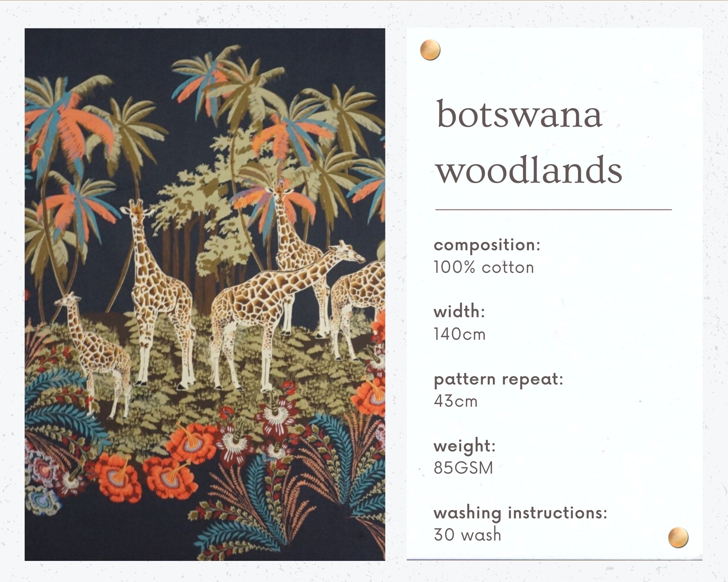728x582 pixels.
Task: Select the 'washing instructions:' label
Action: tap(521, 513)
